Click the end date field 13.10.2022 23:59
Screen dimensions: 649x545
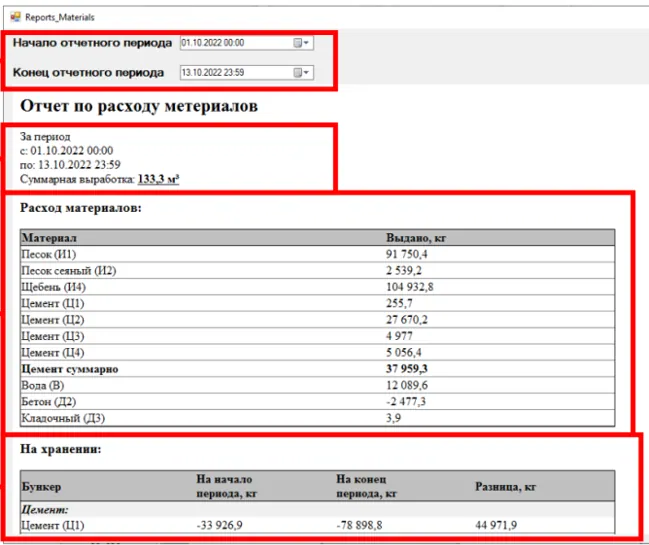click(247, 72)
